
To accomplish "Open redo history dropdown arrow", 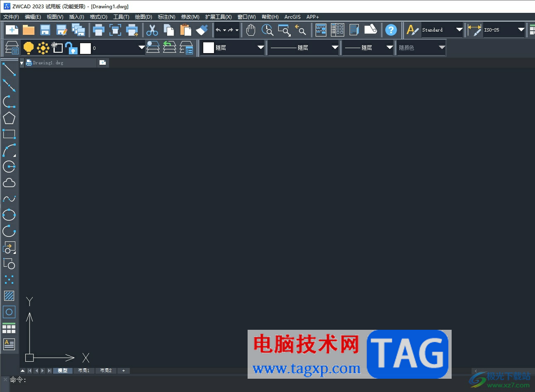I will [237, 30].
